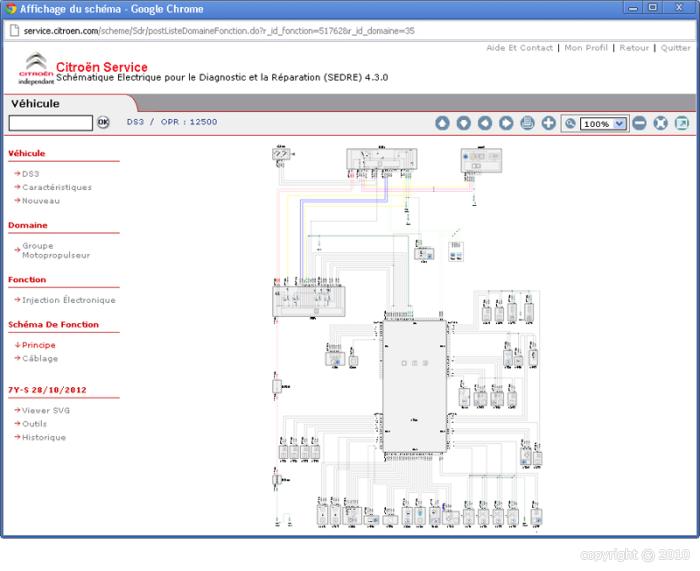
Task: Open the 100% zoom level dropdown
Action: tap(603, 124)
